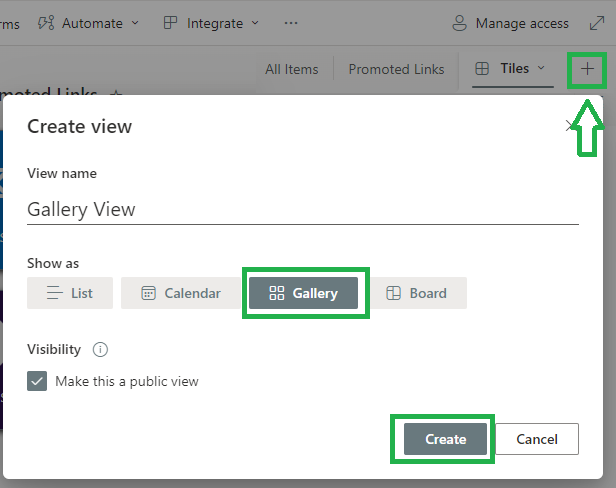
Task: Click the expand to full screen icon
Action: (x=597, y=23)
